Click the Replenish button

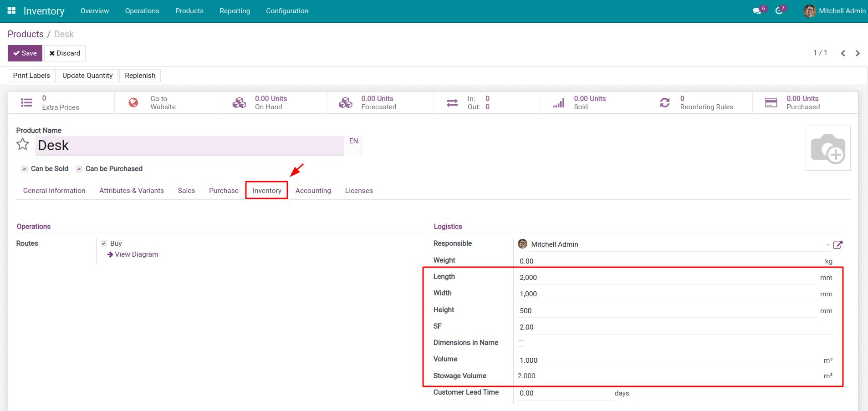tap(140, 75)
